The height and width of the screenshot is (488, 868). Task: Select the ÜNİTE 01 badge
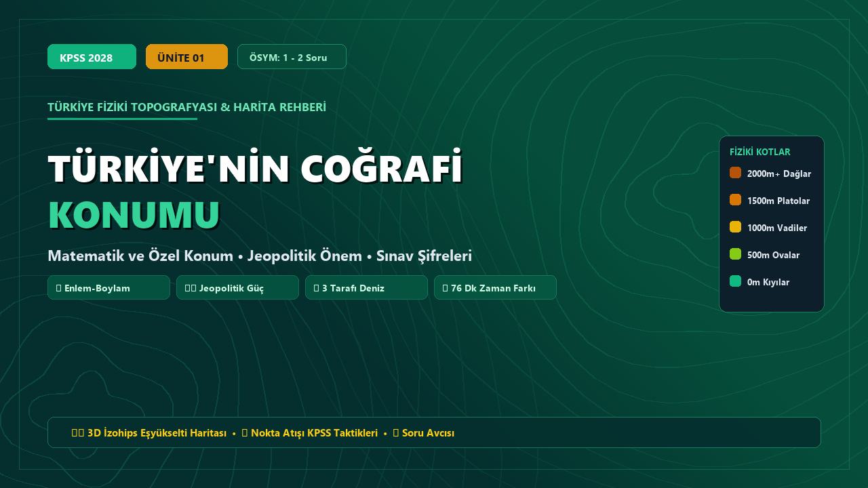click(x=186, y=57)
